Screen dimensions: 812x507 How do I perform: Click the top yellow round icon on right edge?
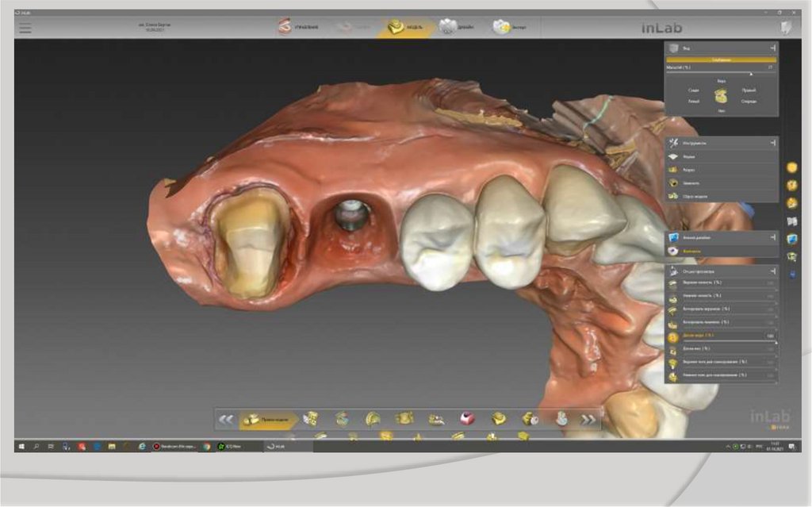pos(791,167)
